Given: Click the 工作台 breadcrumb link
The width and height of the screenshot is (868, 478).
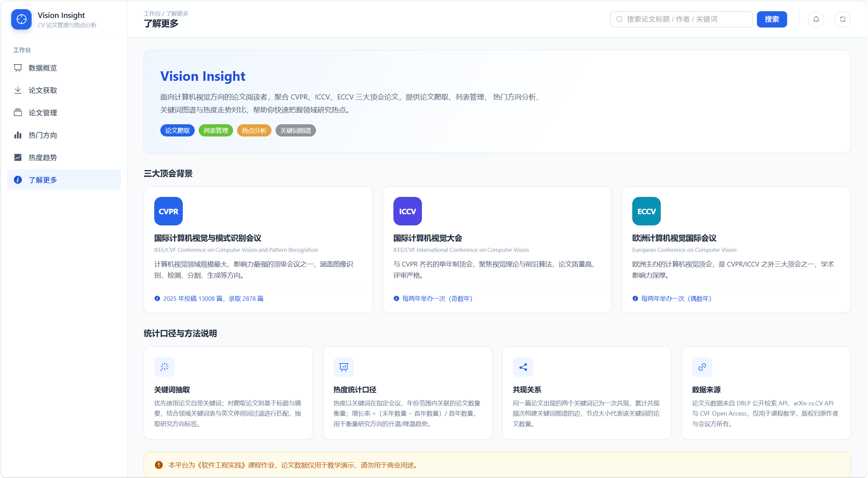Looking at the screenshot, I should [152, 14].
